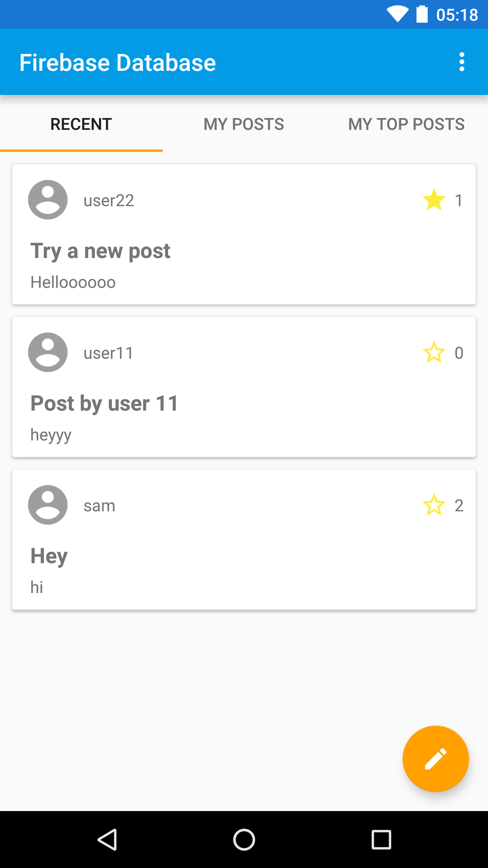Tap the Firebase Database app title
488x868 pixels.
118,63
